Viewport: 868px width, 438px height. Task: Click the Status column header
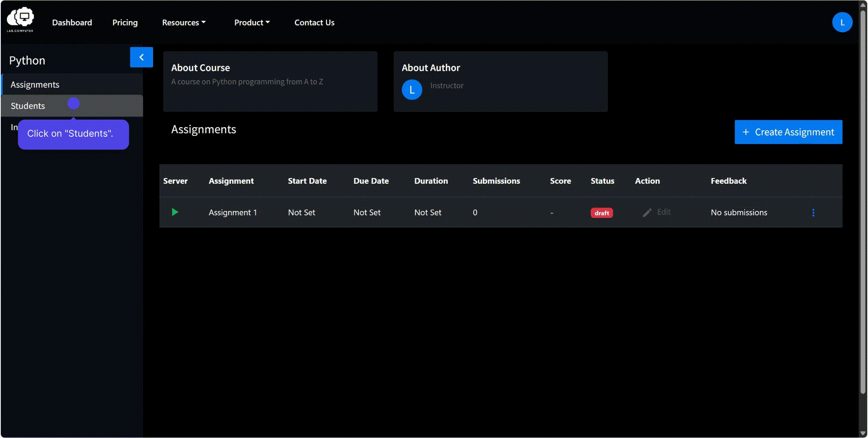[x=602, y=181]
